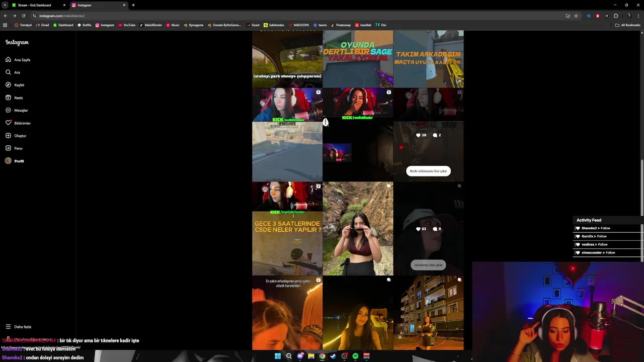
Task: Open the Ara search panel
Action: [x=13, y=72]
